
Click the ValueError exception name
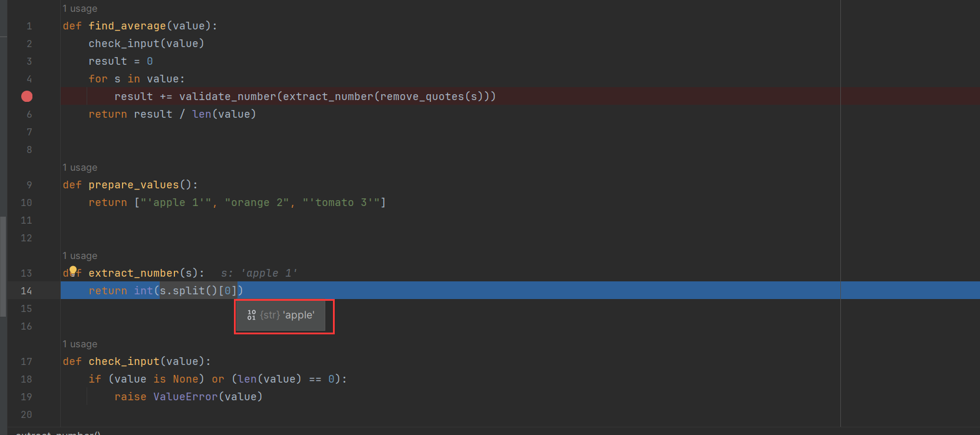[185, 397]
